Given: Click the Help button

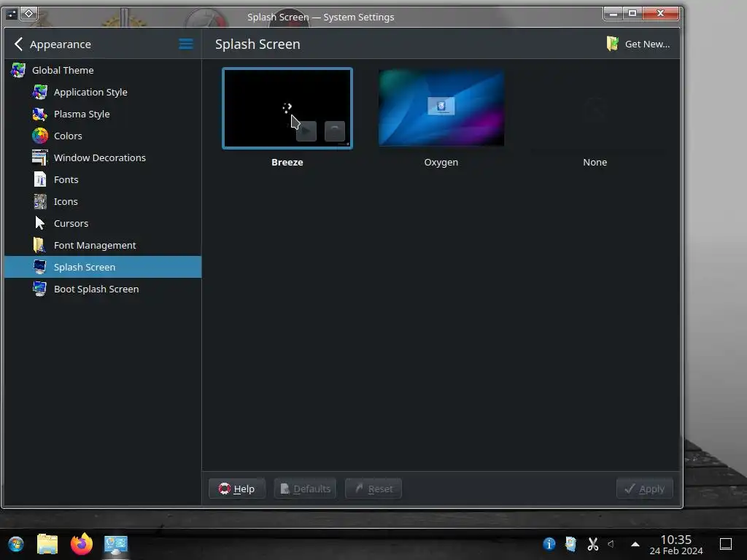Looking at the screenshot, I should tap(237, 489).
